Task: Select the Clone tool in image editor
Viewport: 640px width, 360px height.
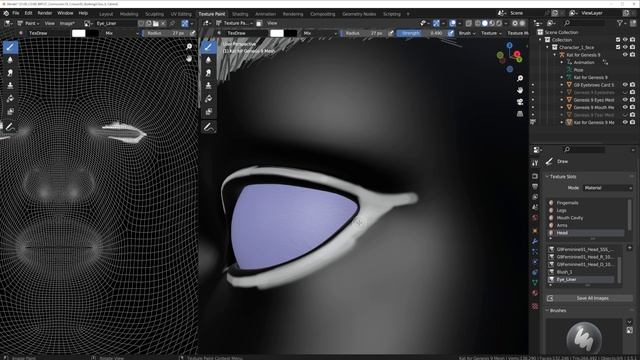Action: [x=10, y=85]
